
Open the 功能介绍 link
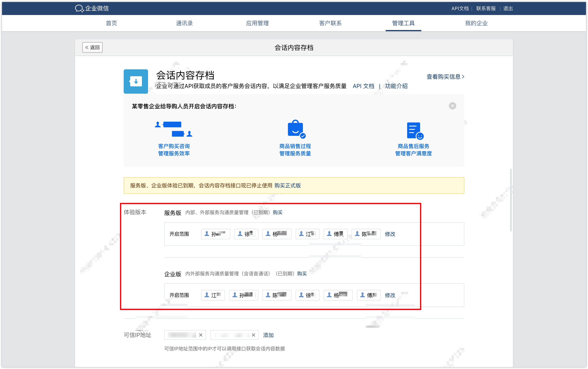[x=396, y=86]
